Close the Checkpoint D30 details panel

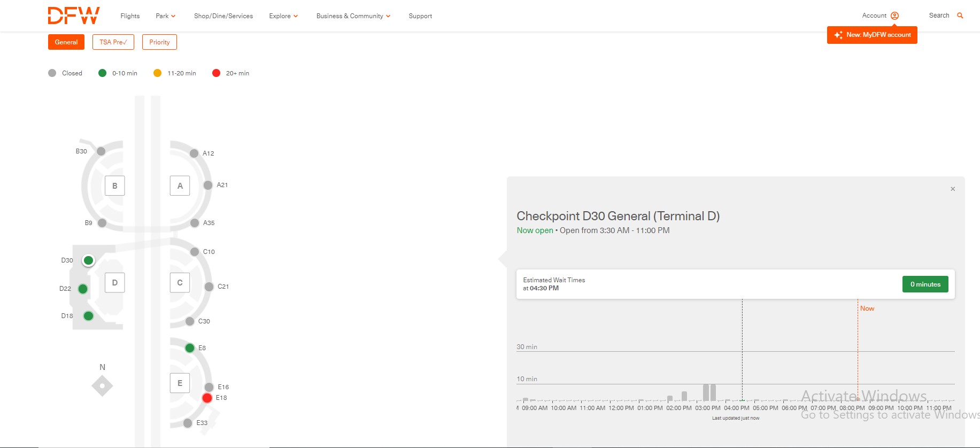[953, 189]
